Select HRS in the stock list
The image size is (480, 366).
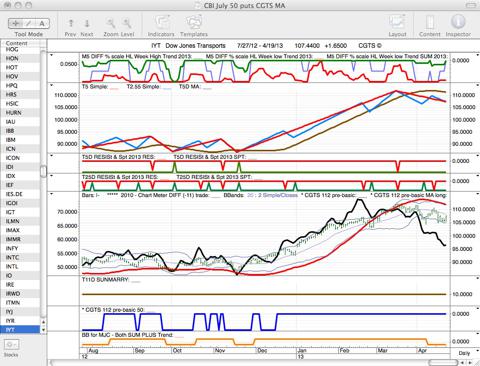(x=20, y=94)
